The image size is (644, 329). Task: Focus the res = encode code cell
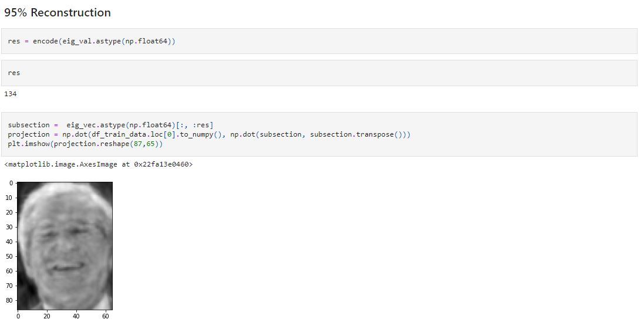pyautogui.click(x=319, y=41)
